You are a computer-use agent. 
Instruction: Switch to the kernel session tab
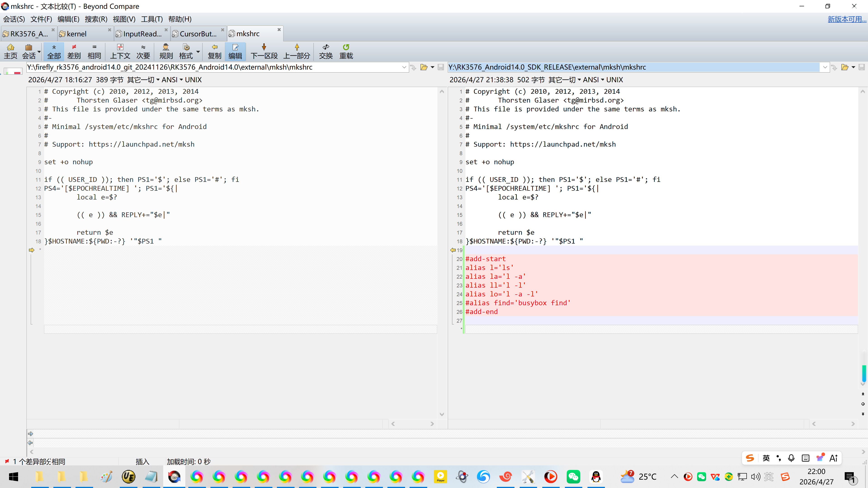point(77,34)
